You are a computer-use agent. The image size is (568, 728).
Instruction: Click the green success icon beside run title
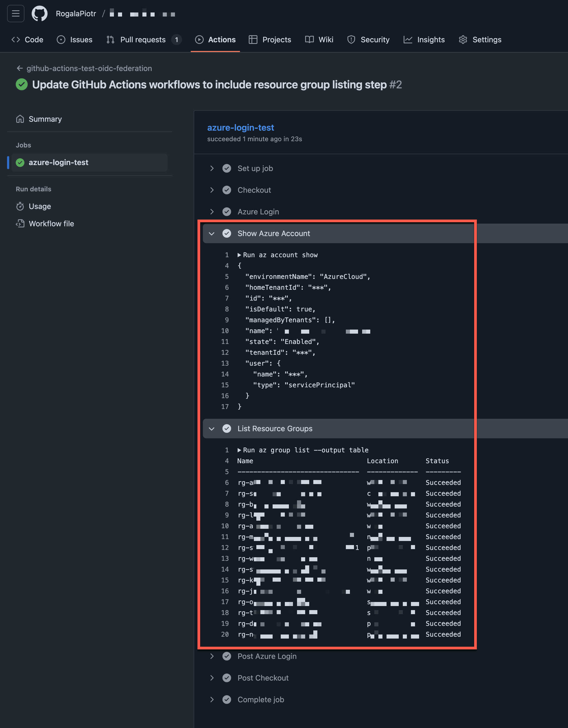point(22,84)
